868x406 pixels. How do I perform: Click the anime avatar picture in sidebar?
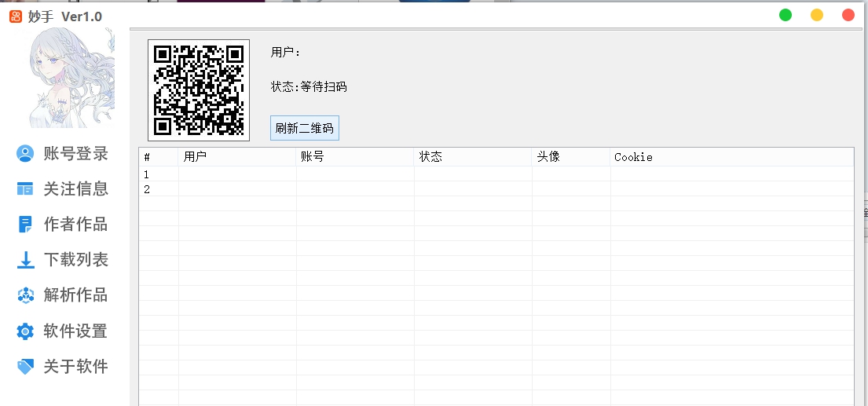pyautogui.click(x=72, y=78)
